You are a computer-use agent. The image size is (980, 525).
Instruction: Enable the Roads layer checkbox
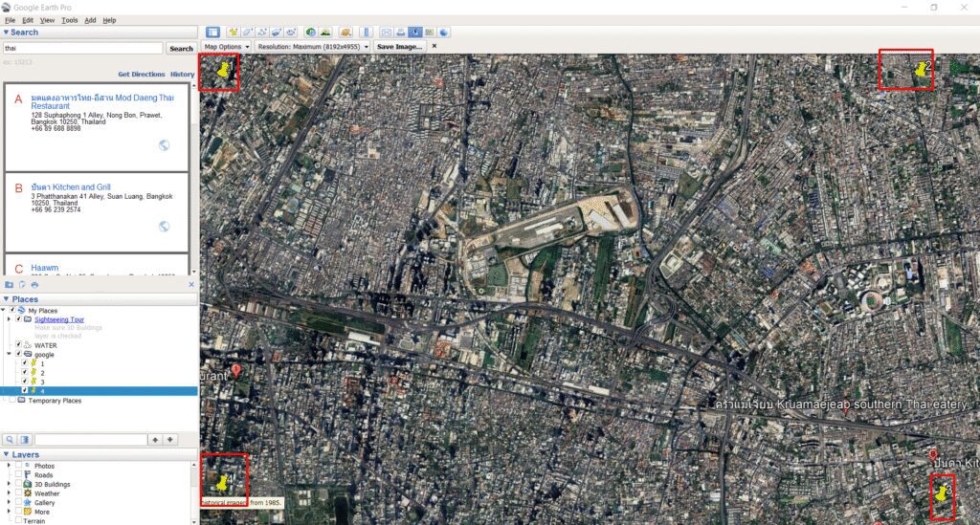[18, 474]
